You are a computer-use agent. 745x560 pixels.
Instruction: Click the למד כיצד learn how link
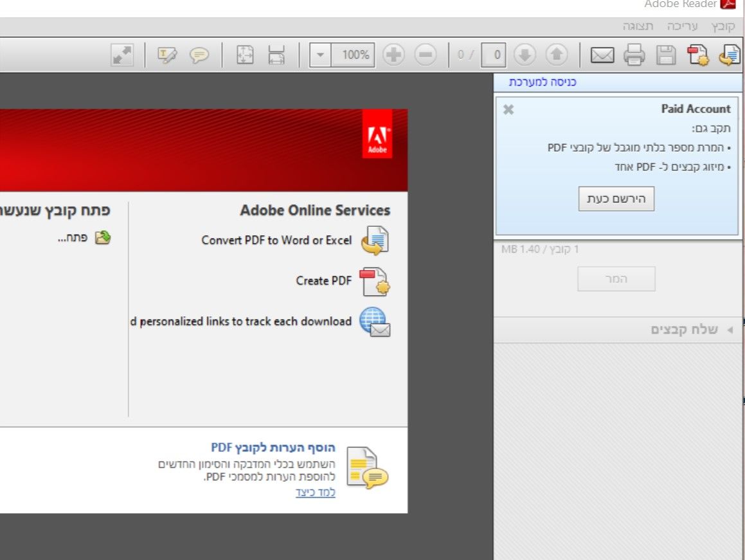(x=316, y=492)
